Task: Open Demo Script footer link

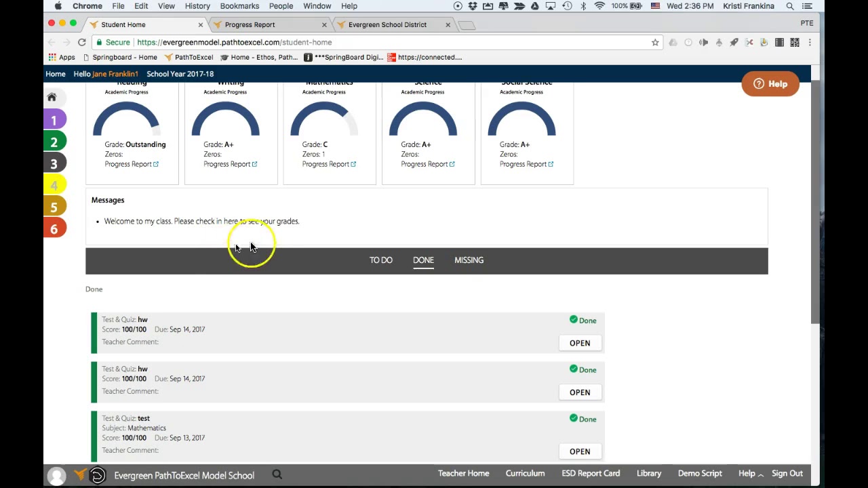Action: click(700, 473)
